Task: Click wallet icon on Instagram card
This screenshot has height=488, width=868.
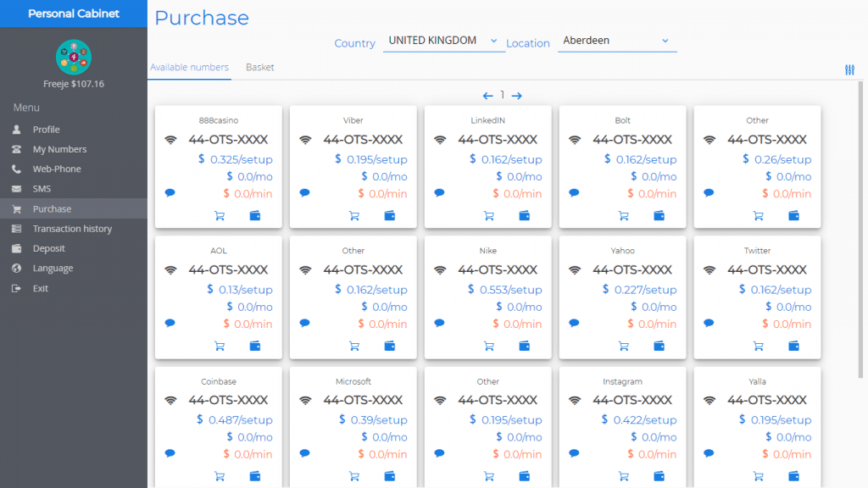Action: pyautogui.click(x=659, y=477)
